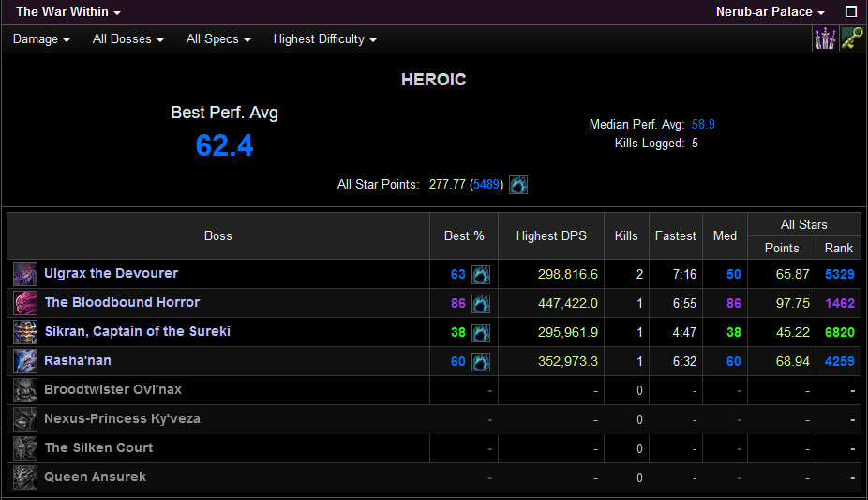Click fastest kill time 7:16
Image resolution: width=868 pixels, height=500 pixels.
click(684, 274)
